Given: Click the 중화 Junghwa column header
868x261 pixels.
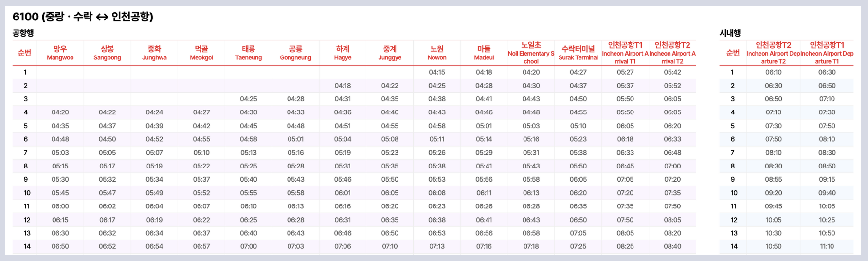Looking at the screenshot, I should tap(154, 53).
